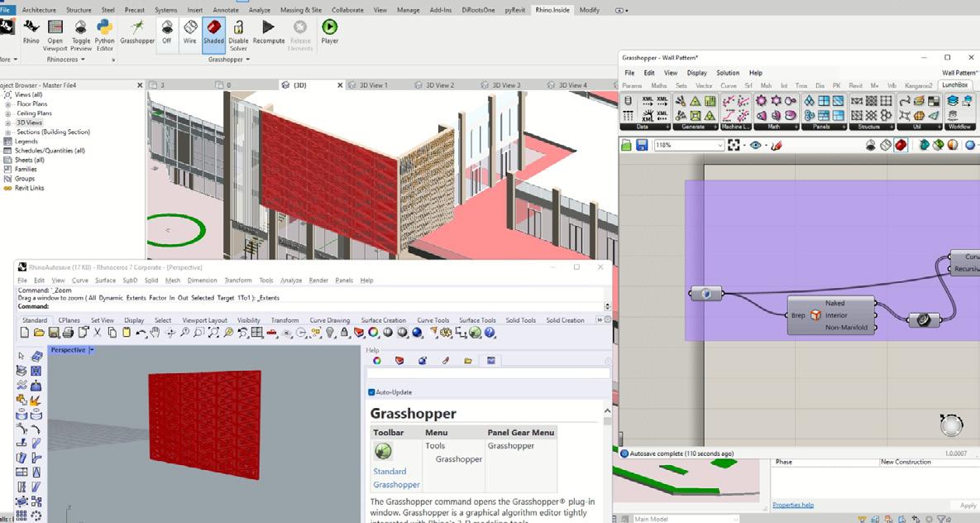Open Grasshopper Solution menu
The width and height of the screenshot is (980, 523).
[x=728, y=73]
